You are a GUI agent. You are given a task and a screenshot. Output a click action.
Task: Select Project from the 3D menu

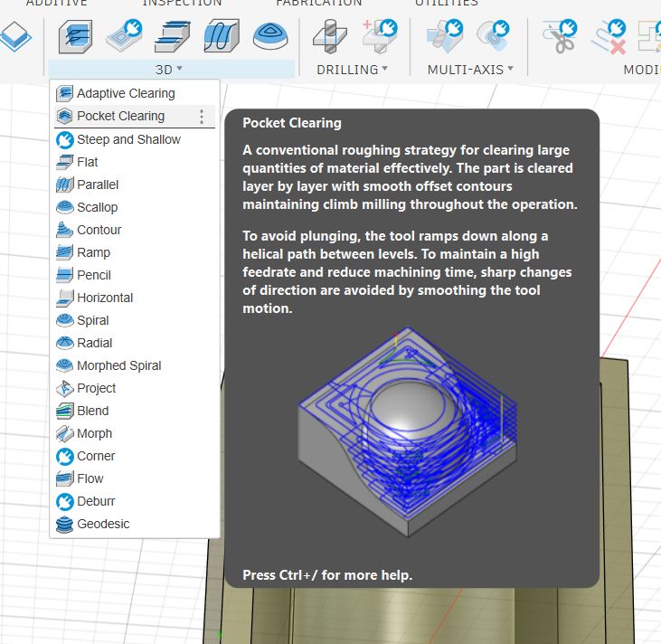coord(134,388)
